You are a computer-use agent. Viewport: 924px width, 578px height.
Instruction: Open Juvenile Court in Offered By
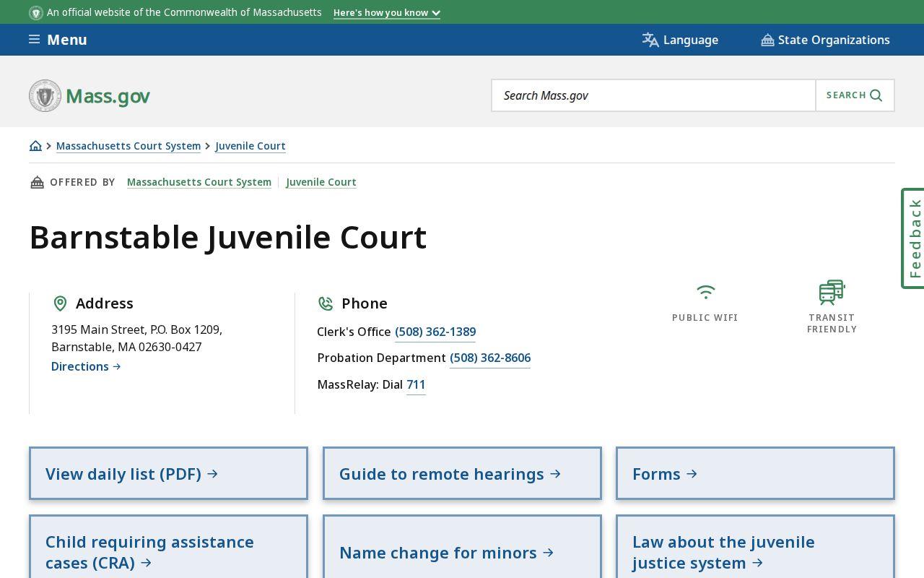click(x=321, y=182)
